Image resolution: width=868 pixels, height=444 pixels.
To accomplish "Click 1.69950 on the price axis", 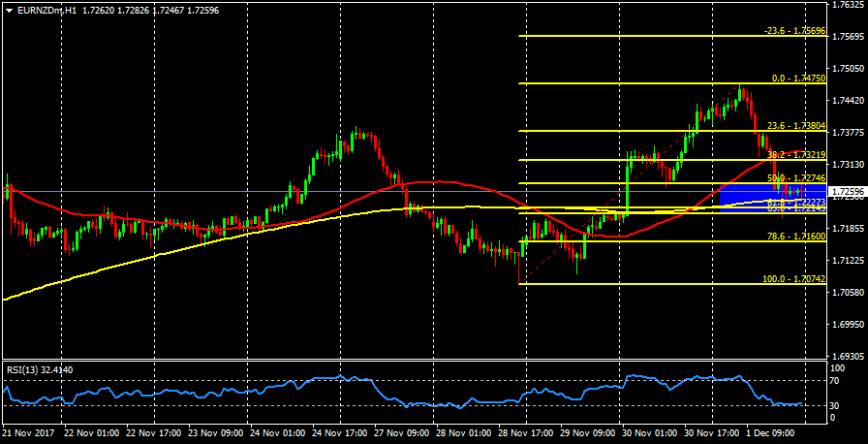I will click(849, 325).
